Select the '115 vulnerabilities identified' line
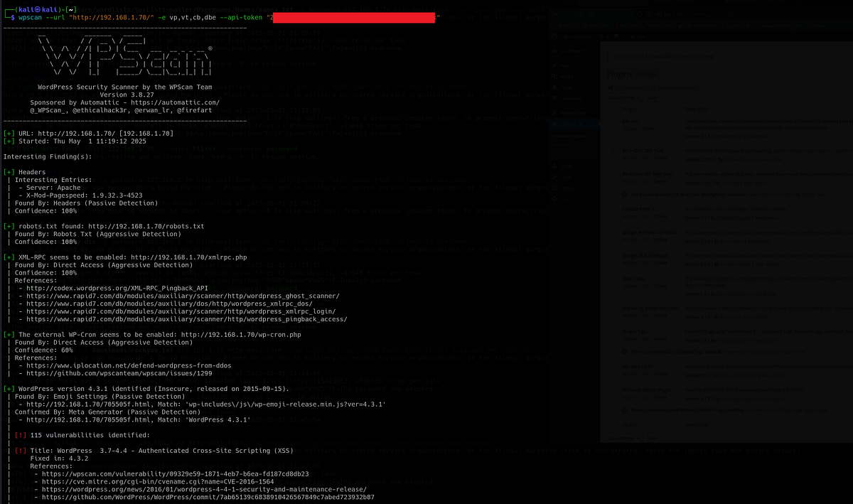Viewport: 853px width, 504px height. tap(90, 434)
